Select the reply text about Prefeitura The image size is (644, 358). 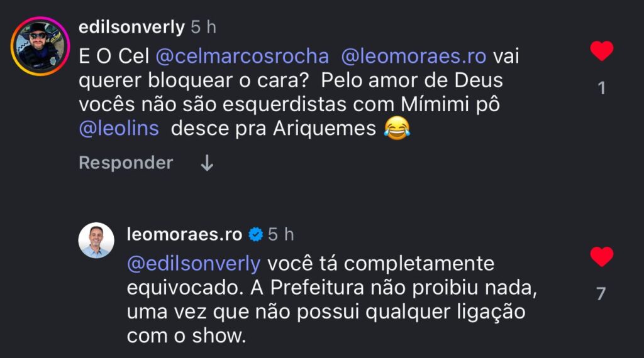(333, 300)
